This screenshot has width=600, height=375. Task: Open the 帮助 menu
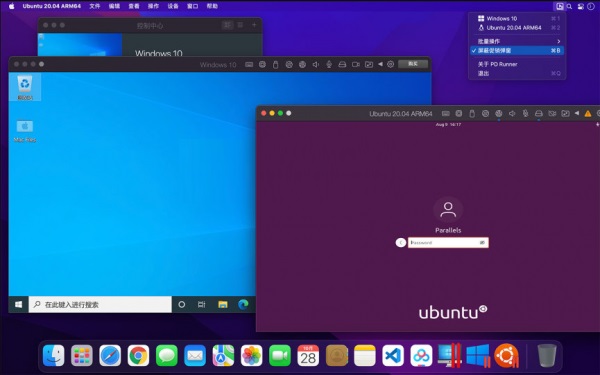coord(212,6)
